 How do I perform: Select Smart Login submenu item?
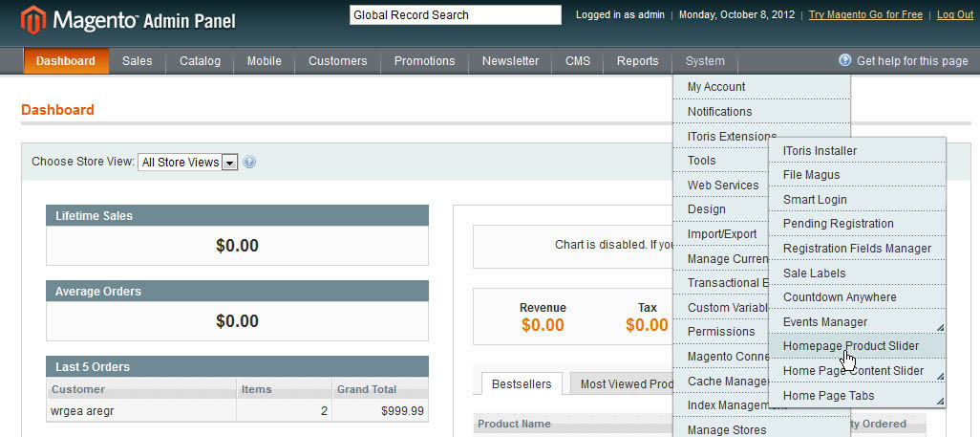pyautogui.click(x=858, y=200)
